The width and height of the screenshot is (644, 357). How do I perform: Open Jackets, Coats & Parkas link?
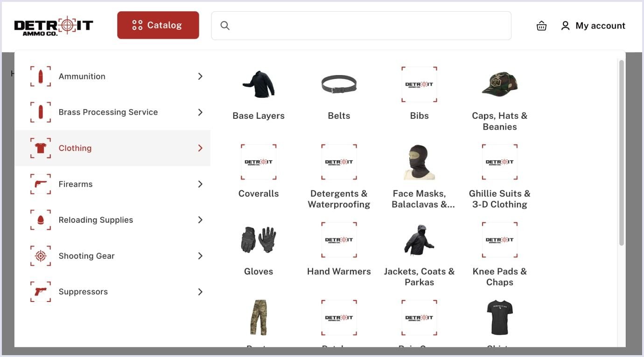coord(419,277)
